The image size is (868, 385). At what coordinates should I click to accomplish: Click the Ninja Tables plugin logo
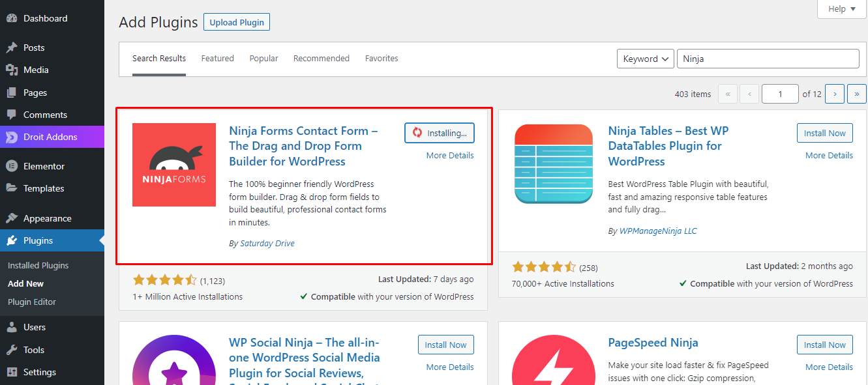coord(554,165)
